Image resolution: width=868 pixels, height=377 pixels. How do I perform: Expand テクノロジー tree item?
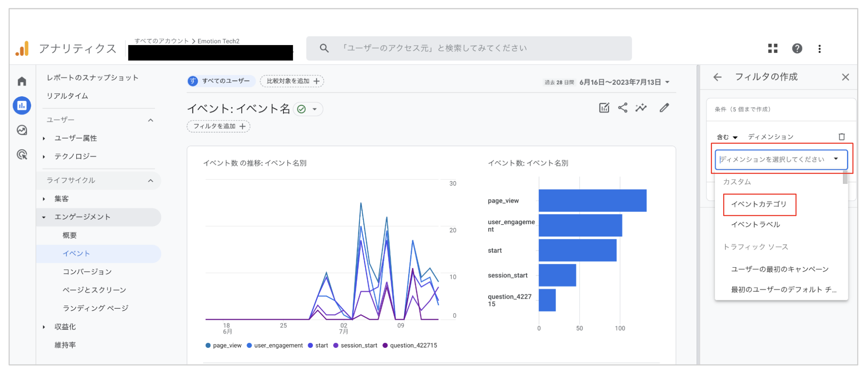tap(44, 157)
